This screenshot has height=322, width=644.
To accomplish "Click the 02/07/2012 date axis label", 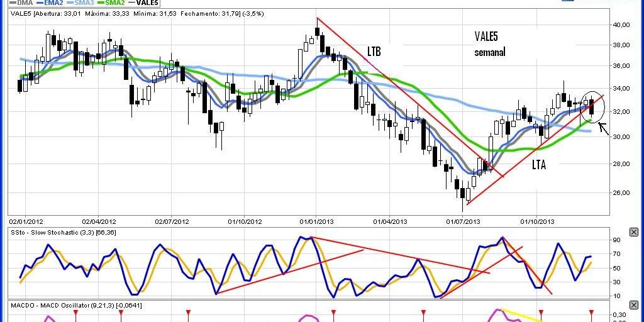I will 172,222.
